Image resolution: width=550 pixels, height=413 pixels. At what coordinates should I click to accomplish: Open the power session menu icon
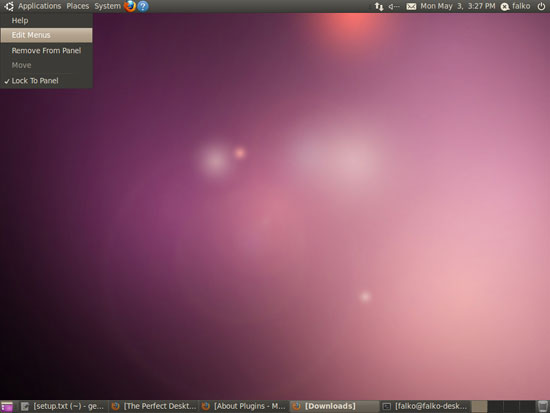pos(541,6)
